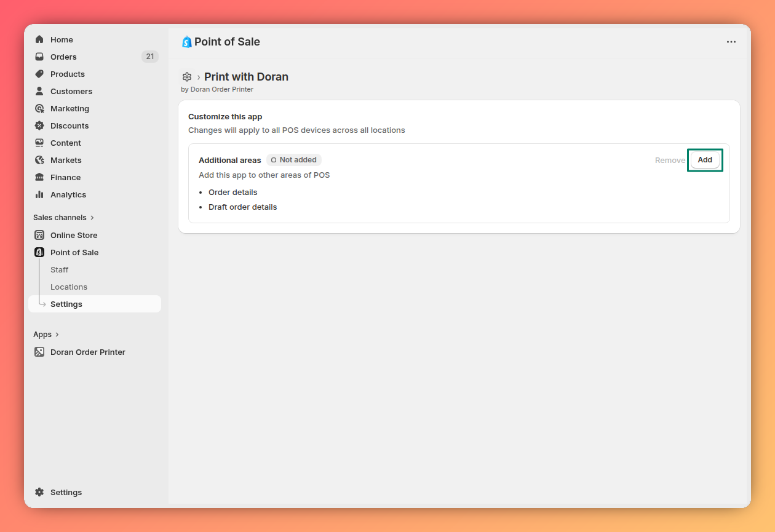
Task: Click the bottom Settings gear icon
Action: tap(39, 492)
